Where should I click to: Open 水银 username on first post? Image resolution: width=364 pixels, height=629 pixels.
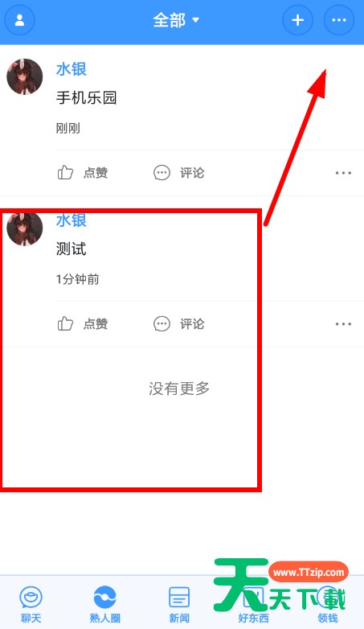tap(72, 69)
